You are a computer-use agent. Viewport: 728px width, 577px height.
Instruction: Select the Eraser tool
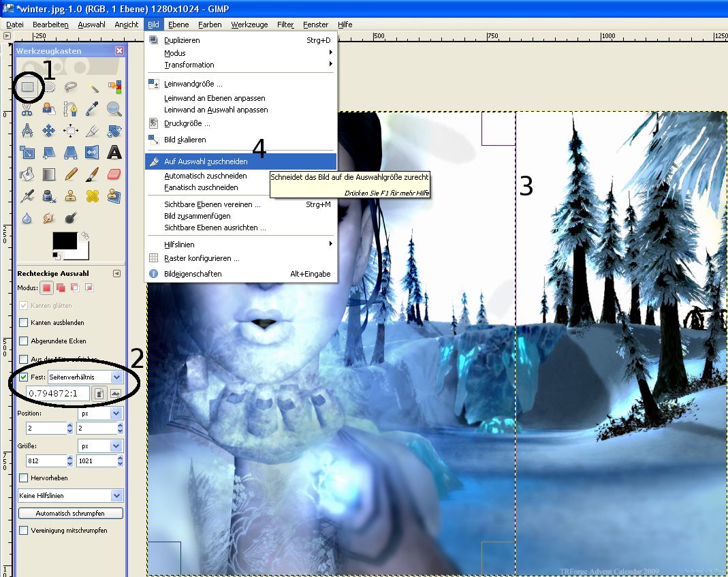click(114, 174)
